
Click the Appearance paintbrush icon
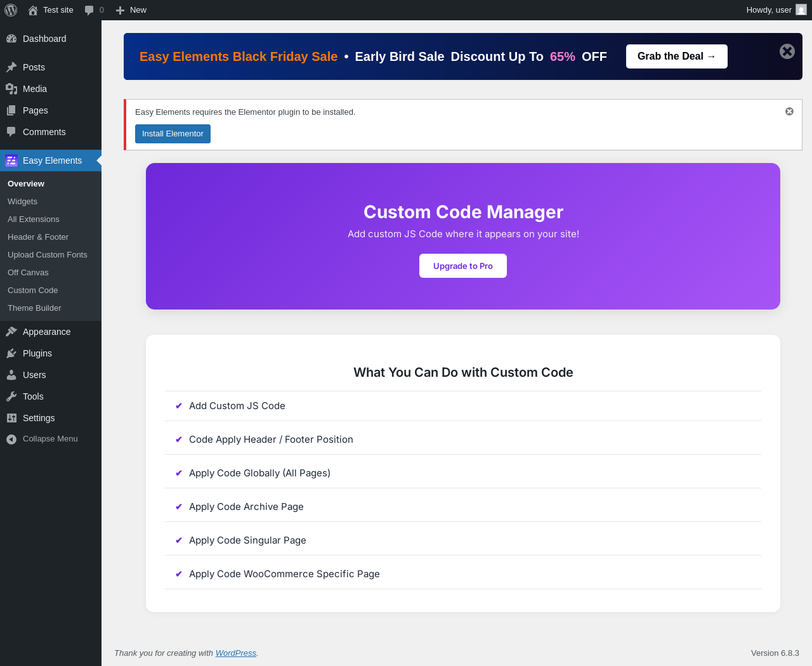click(11, 332)
